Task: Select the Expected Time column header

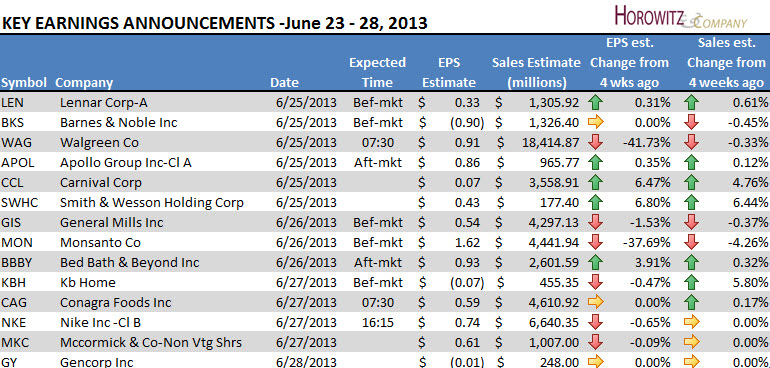Action: [x=378, y=73]
